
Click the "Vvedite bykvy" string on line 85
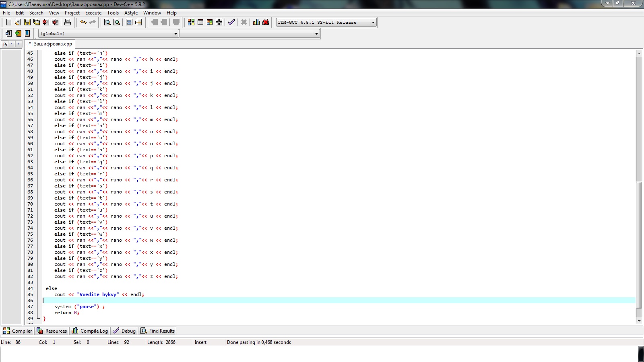98,294
